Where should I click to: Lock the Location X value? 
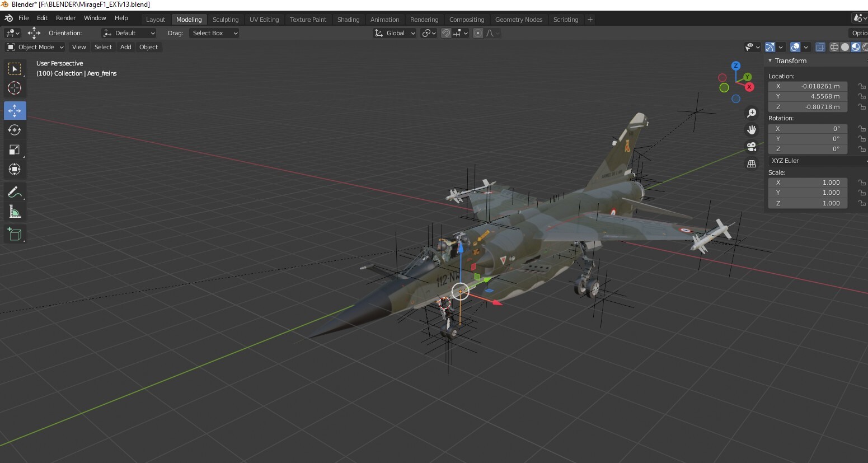click(862, 86)
